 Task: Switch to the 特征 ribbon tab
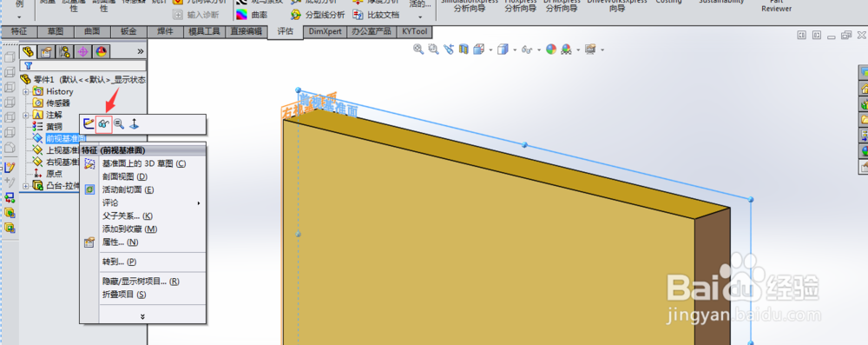coord(19,31)
